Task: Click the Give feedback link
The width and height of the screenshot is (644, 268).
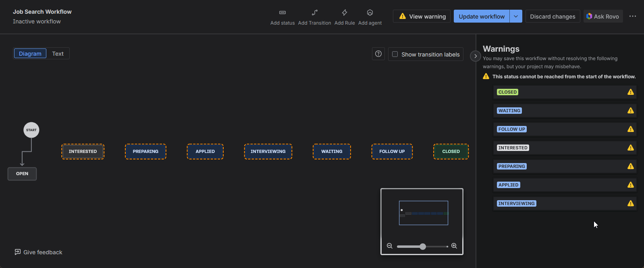Action: pyautogui.click(x=39, y=252)
